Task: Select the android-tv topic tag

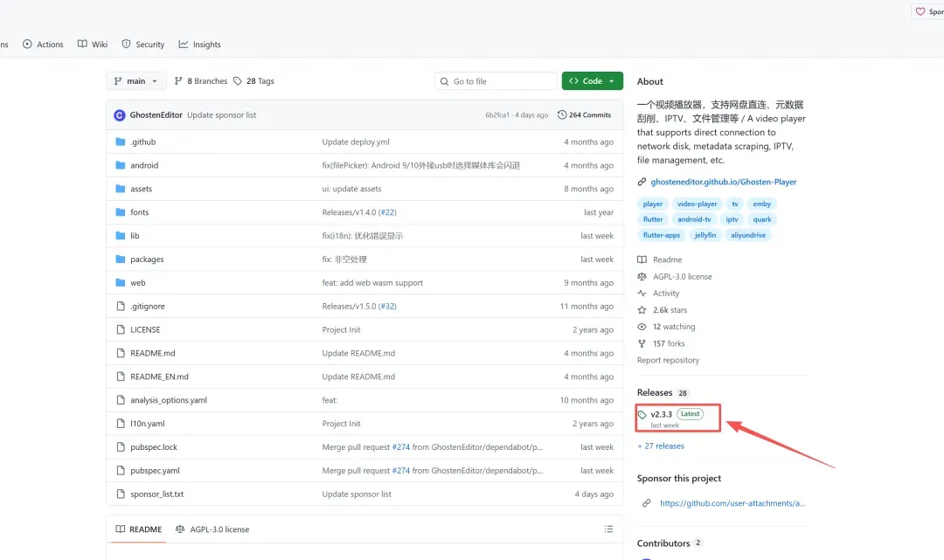Action: [x=694, y=220]
